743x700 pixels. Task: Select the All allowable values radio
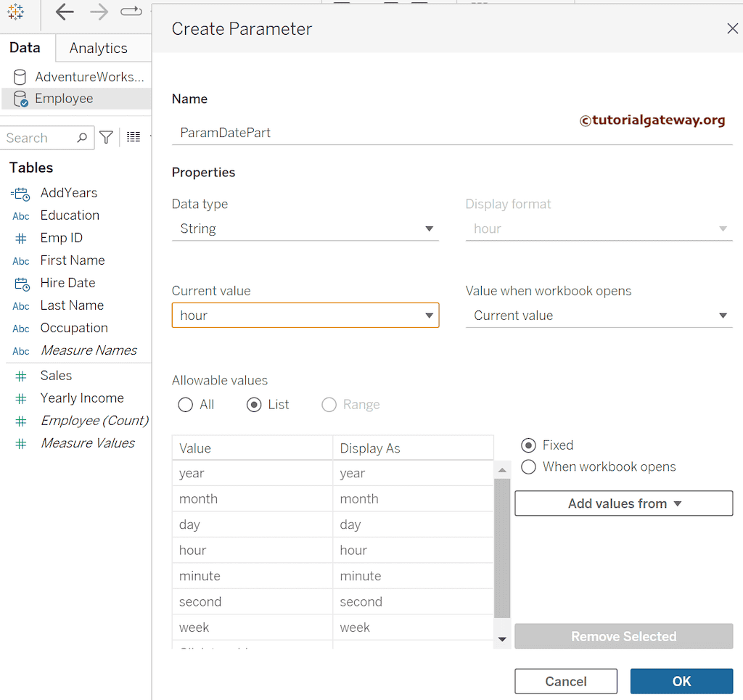click(x=186, y=405)
